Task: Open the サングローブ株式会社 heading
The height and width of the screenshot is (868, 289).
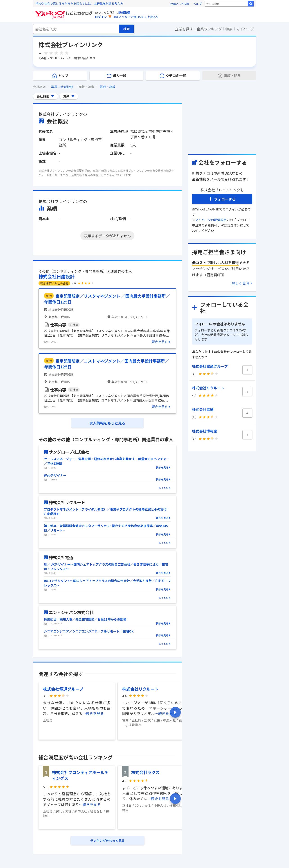Action: pos(69,452)
